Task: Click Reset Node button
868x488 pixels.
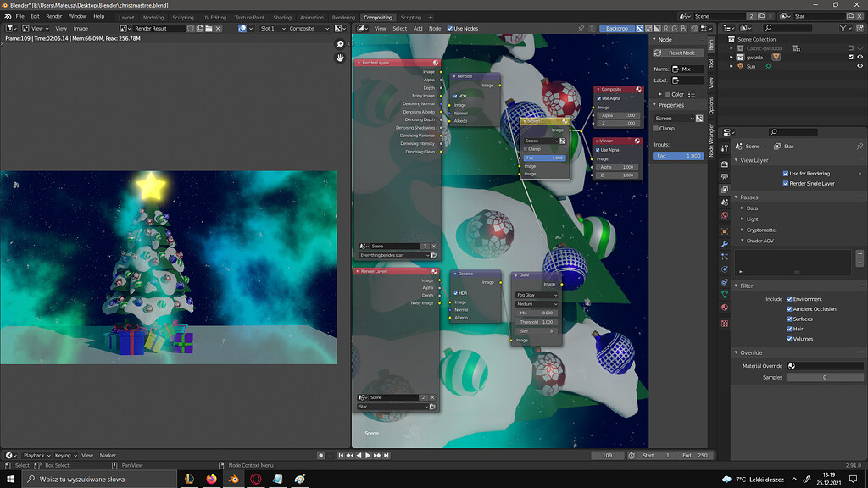Action: (x=677, y=53)
